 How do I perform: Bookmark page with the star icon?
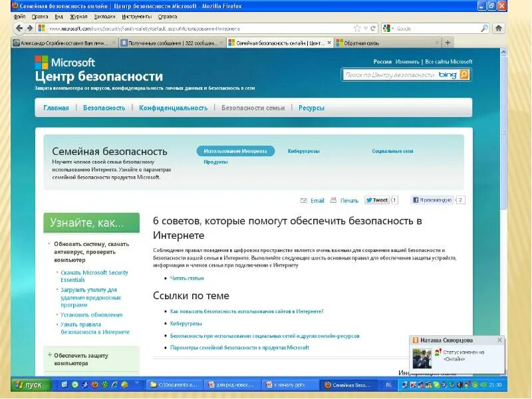coord(357,29)
